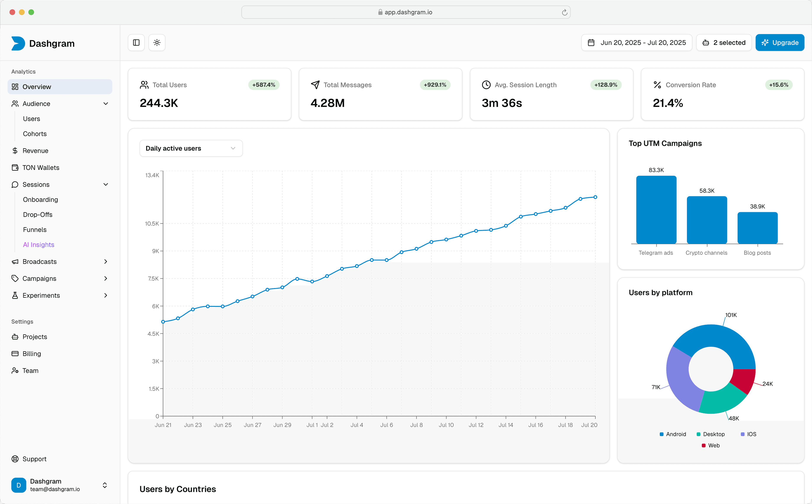Click the Billing card icon
The width and height of the screenshot is (812, 504).
tap(15, 354)
